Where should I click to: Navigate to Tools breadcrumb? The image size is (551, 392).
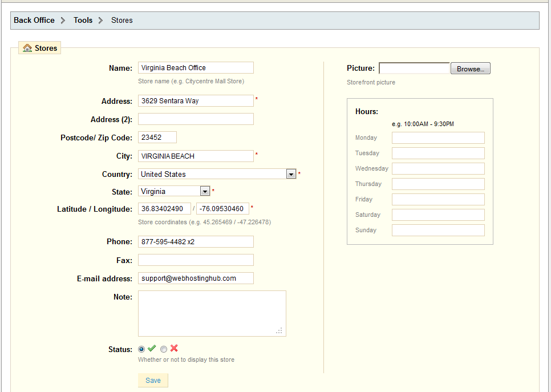point(83,20)
